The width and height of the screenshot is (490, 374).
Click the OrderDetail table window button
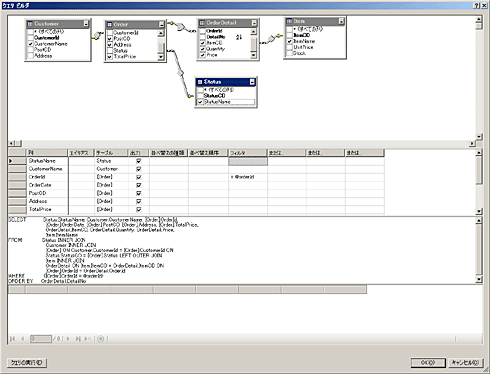click(x=254, y=23)
